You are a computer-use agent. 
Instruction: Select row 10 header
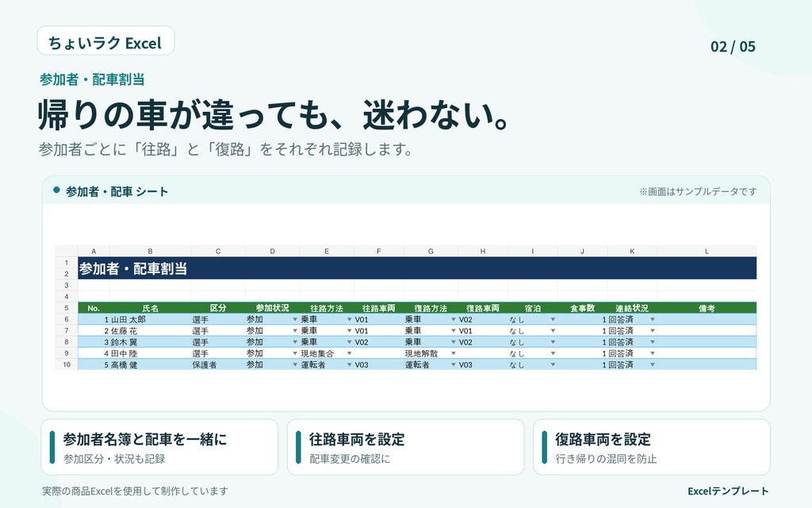(x=67, y=365)
